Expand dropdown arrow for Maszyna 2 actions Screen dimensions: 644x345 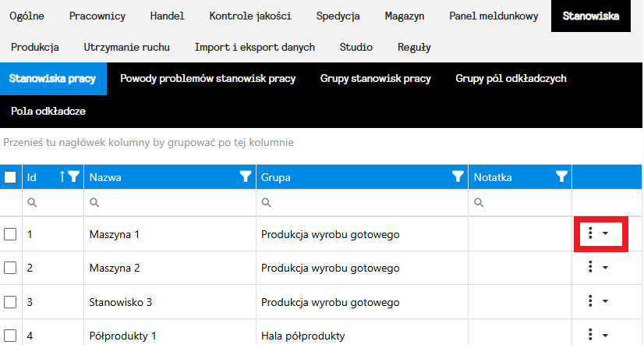pyautogui.click(x=606, y=268)
